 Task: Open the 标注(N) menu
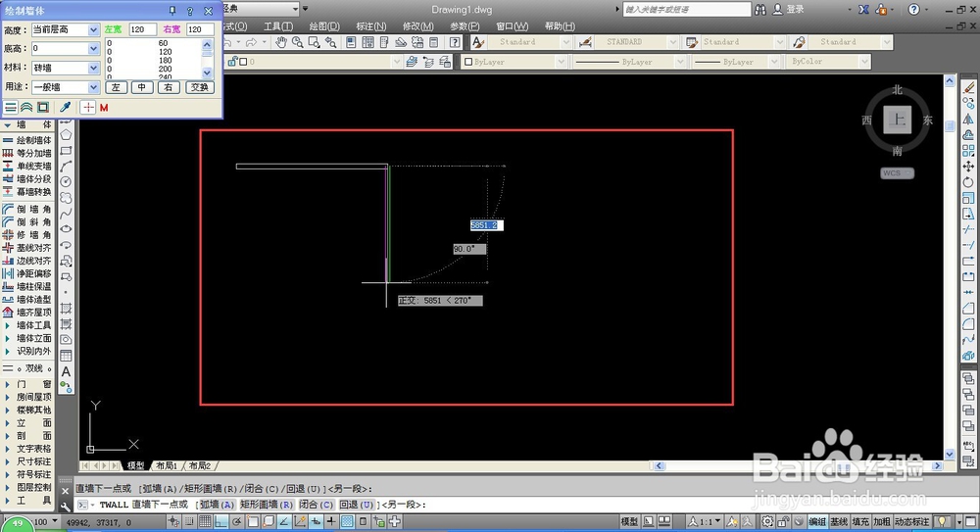tap(371, 26)
